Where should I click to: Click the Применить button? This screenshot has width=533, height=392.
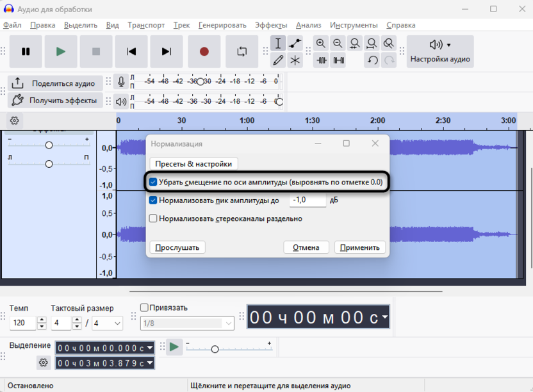360,247
